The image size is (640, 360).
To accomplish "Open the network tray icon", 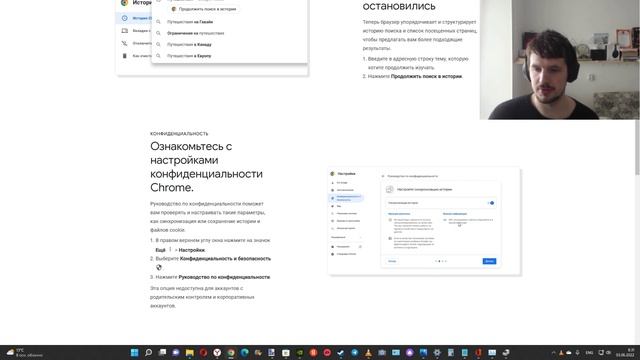I will (601, 353).
